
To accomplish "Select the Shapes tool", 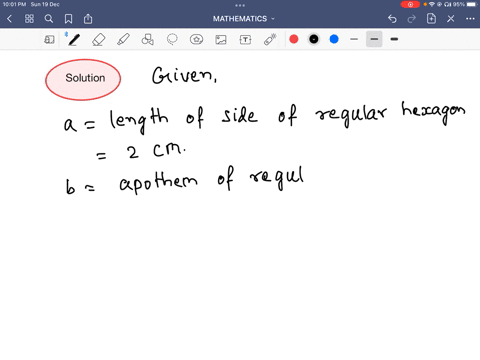I will (x=148, y=39).
